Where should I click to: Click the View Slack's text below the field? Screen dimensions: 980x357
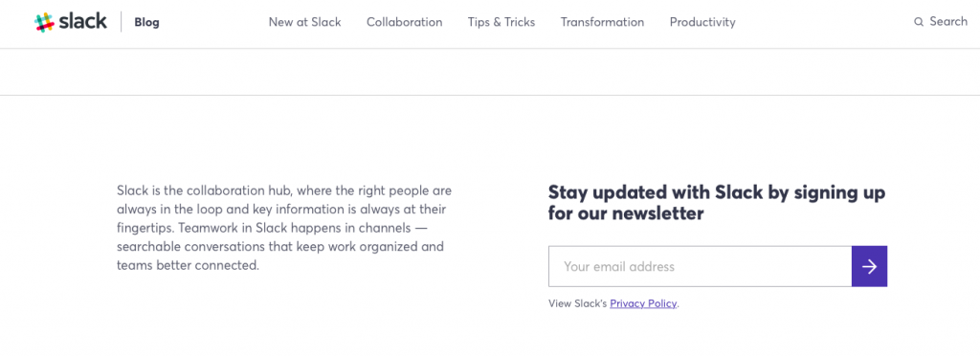(x=578, y=303)
